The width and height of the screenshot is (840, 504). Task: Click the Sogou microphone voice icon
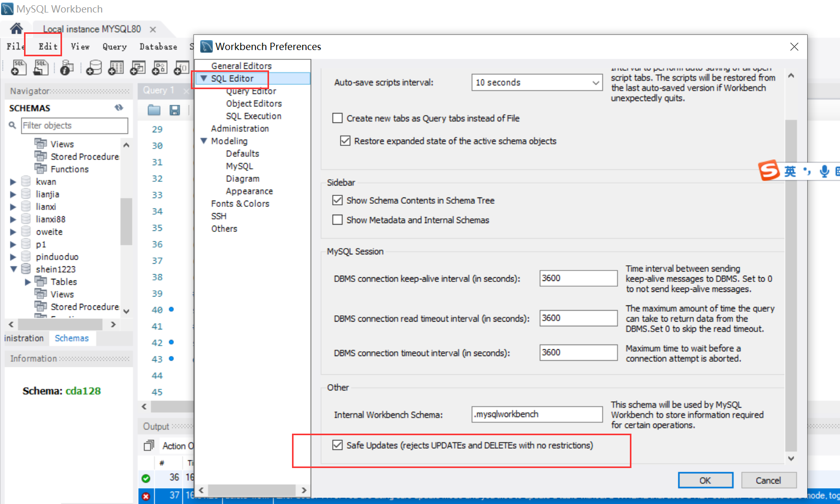click(x=824, y=171)
